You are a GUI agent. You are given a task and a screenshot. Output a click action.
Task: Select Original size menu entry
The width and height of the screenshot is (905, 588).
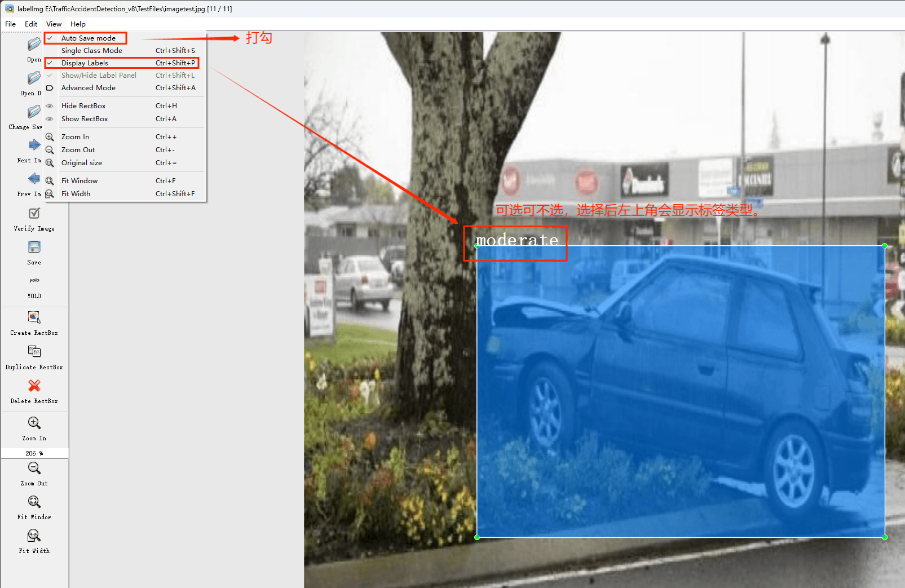click(82, 163)
